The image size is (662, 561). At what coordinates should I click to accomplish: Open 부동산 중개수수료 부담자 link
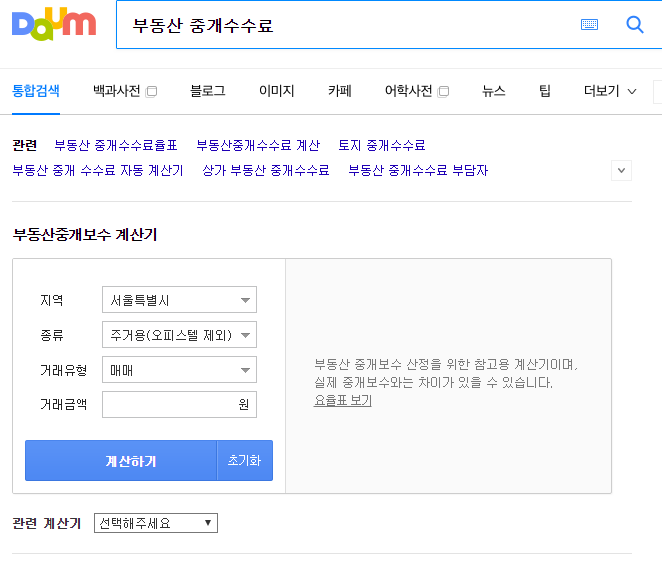[418, 171]
